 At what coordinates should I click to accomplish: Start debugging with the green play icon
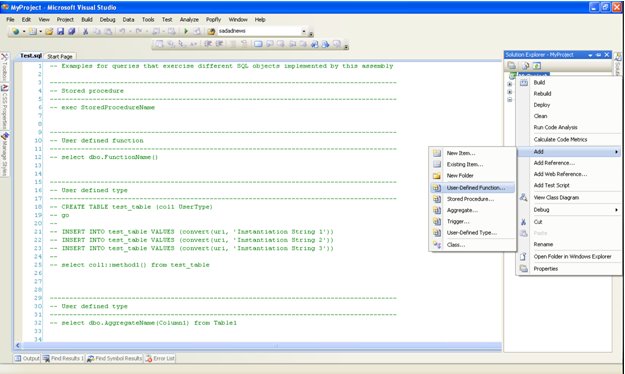(186, 31)
